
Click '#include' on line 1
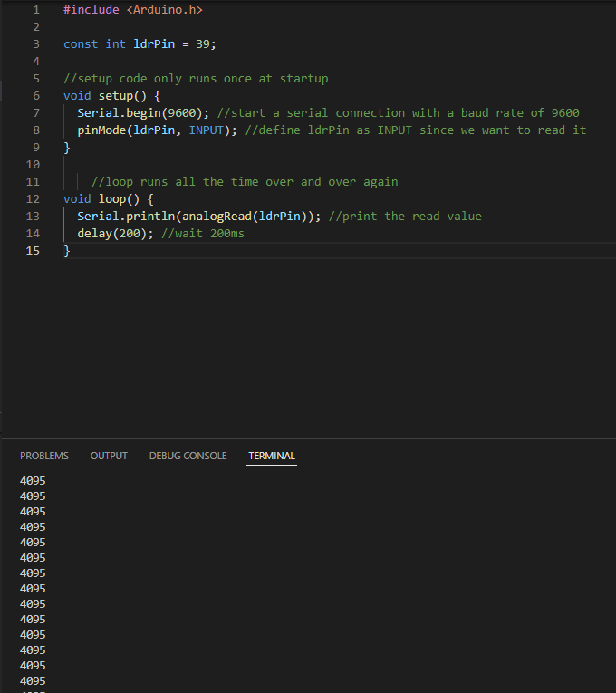click(91, 10)
